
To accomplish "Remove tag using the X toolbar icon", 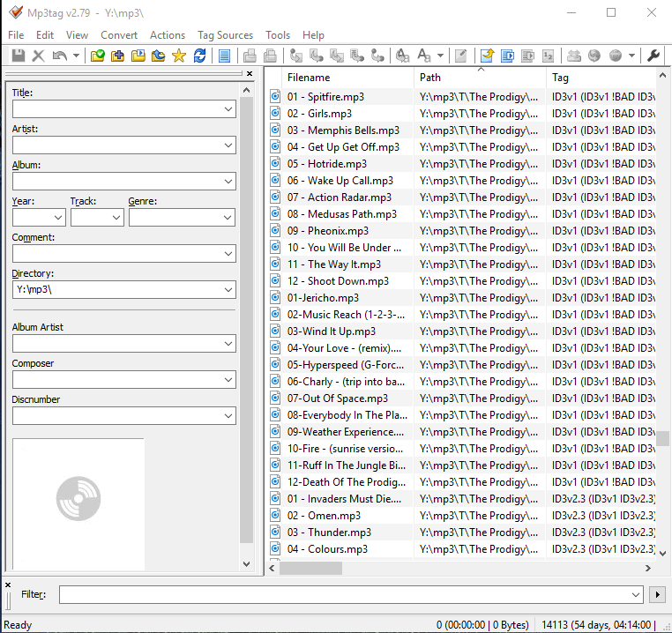I will [39, 56].
